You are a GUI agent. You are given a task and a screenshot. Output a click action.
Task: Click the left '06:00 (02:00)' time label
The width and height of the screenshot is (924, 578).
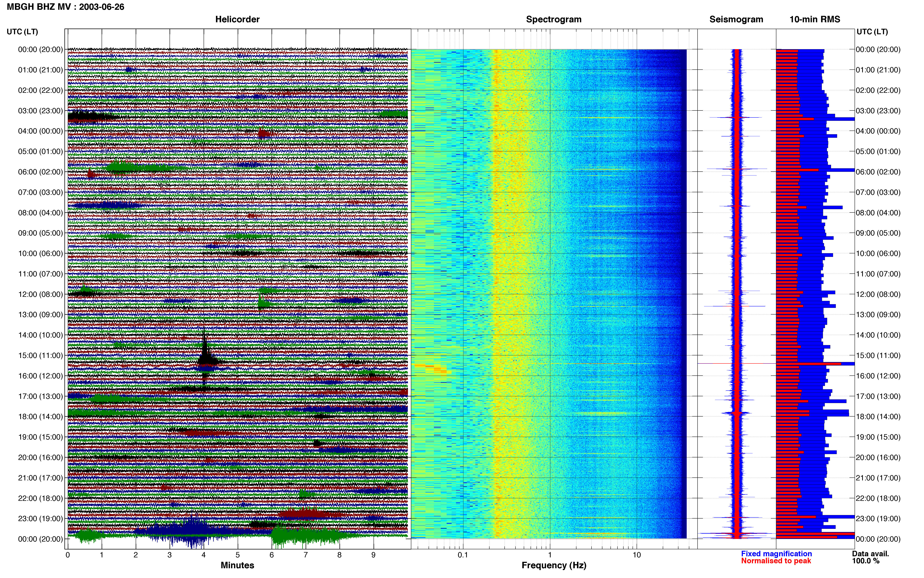pos(40,172)
